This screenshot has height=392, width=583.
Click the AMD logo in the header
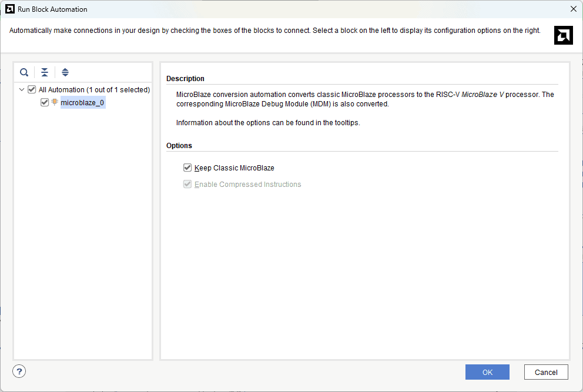[563, 36]
